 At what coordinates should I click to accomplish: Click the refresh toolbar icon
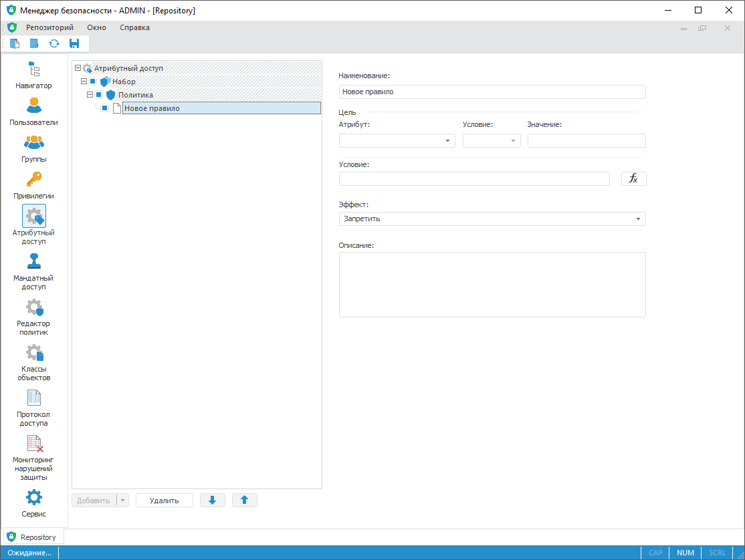(x=54, y=43)
